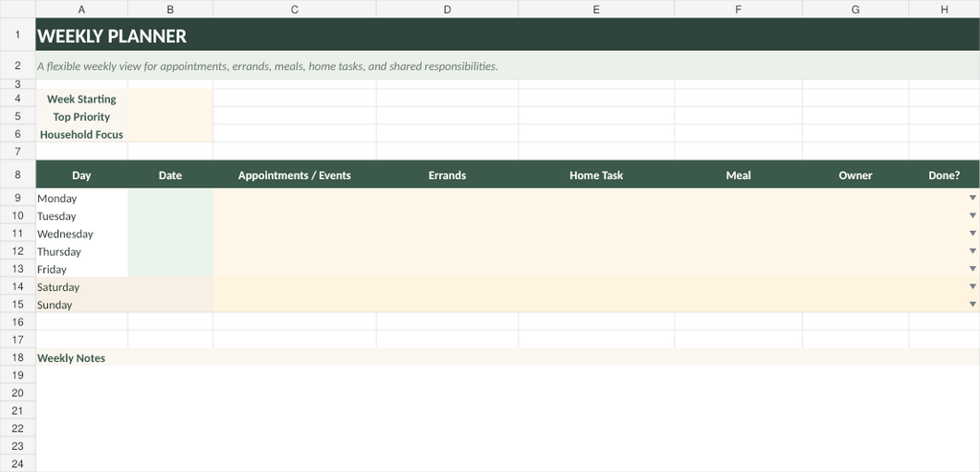Select the 'Home Task' header cell

[x=596, y=175]
